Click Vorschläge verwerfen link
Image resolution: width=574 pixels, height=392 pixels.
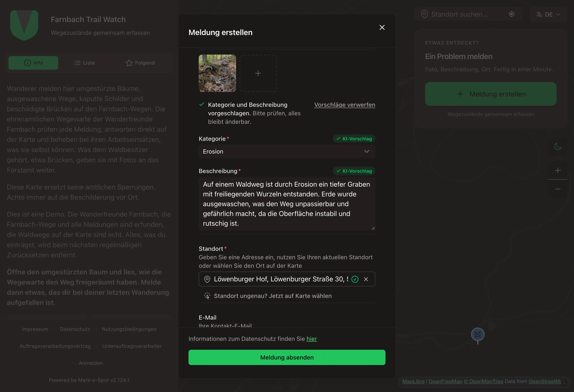(345, 105)
